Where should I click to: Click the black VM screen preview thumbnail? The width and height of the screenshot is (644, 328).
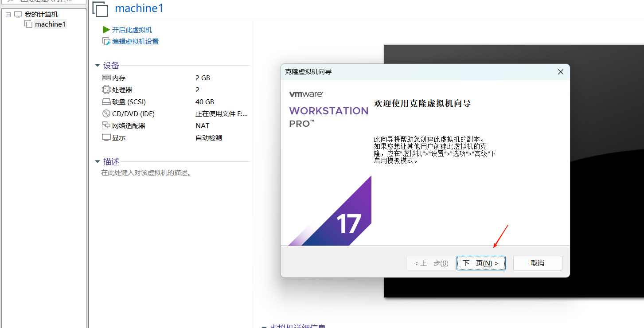tap(514, 171)
